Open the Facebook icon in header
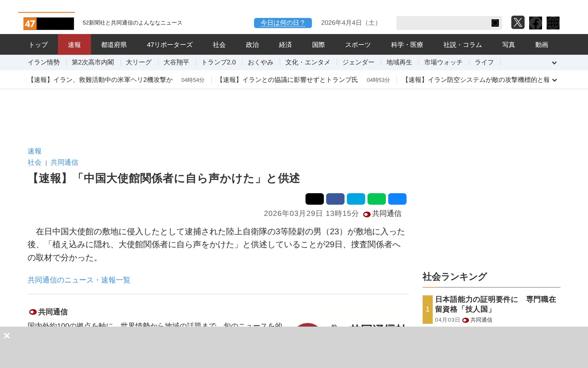 click(535, 23)
